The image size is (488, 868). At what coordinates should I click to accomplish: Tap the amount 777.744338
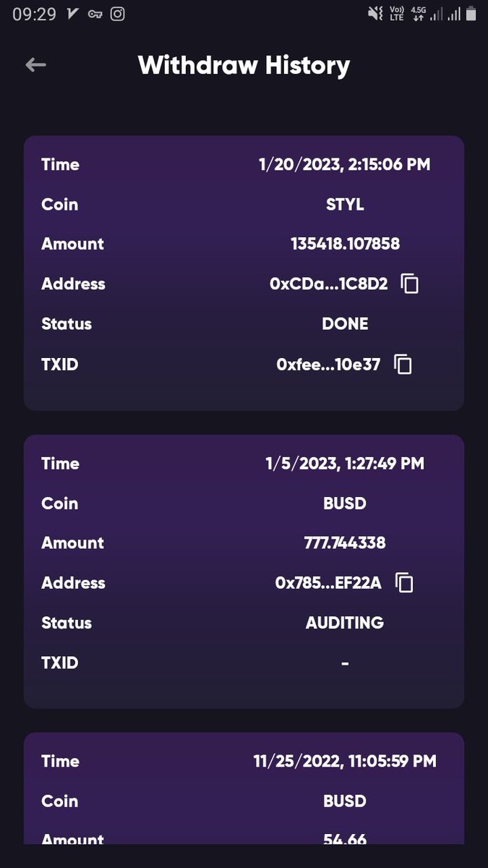[x=345, y=542]
